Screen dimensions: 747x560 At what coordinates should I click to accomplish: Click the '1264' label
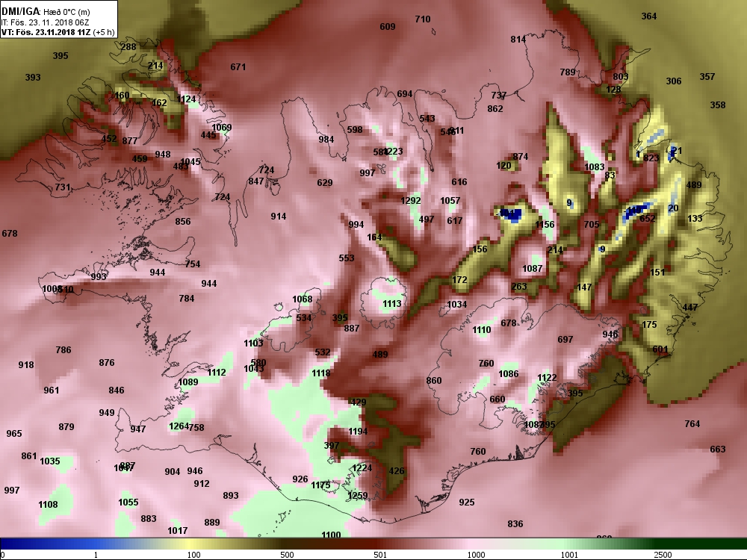click(x=179, y=426)
